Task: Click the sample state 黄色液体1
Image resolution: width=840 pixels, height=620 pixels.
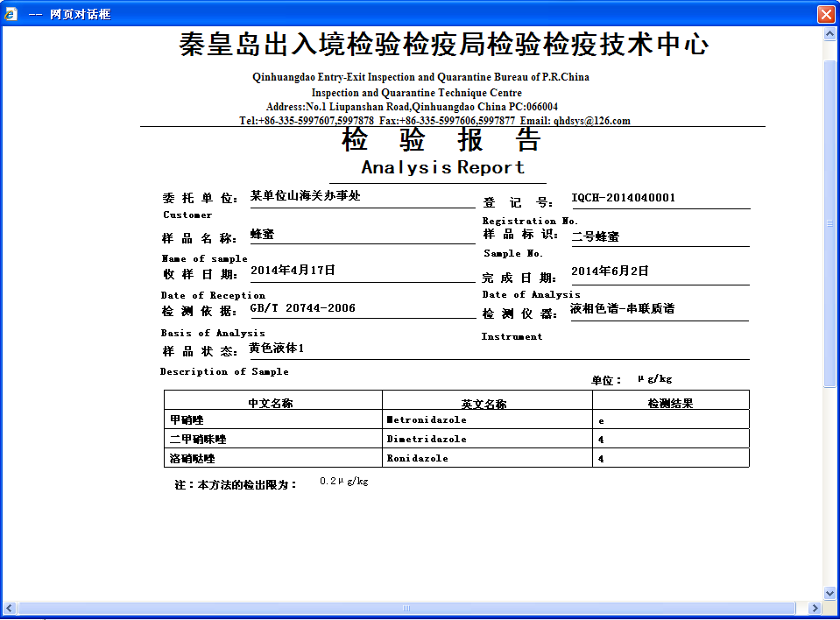Action: coord(276,349)
